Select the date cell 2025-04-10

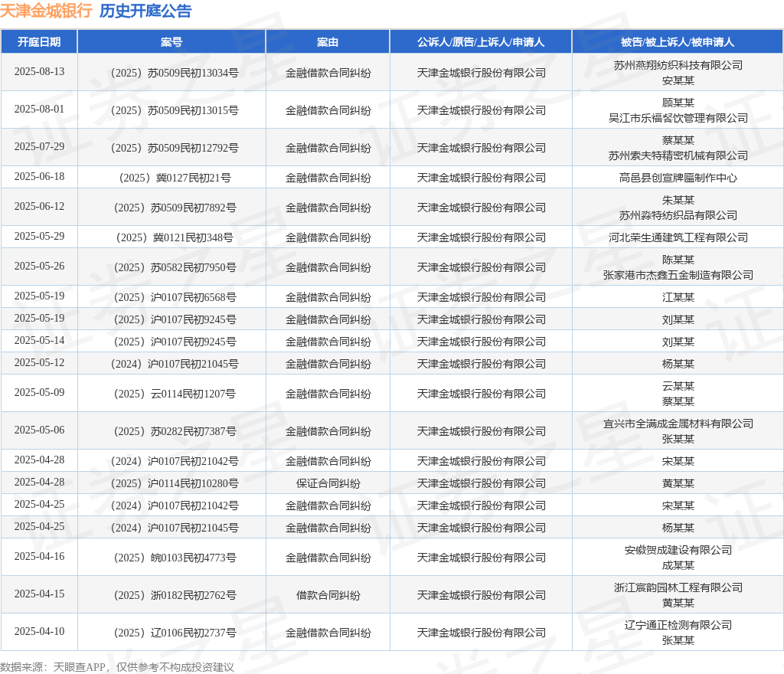(39, 631)
